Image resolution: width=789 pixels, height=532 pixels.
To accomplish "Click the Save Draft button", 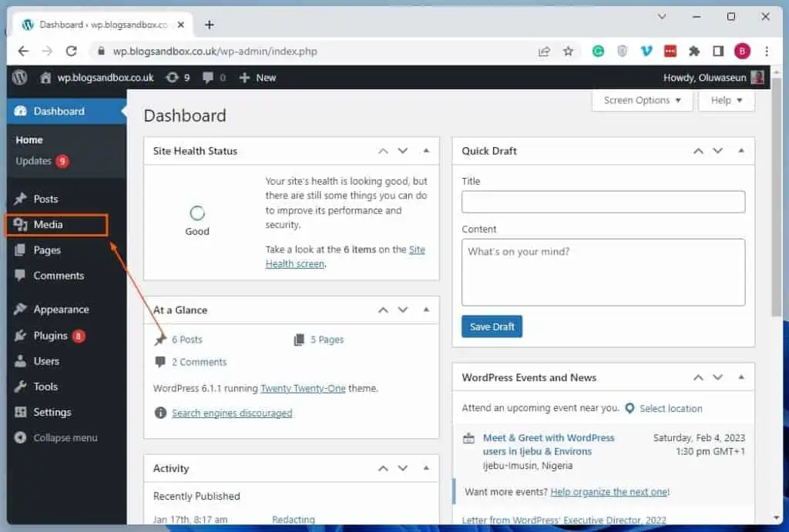I will 492,326.
